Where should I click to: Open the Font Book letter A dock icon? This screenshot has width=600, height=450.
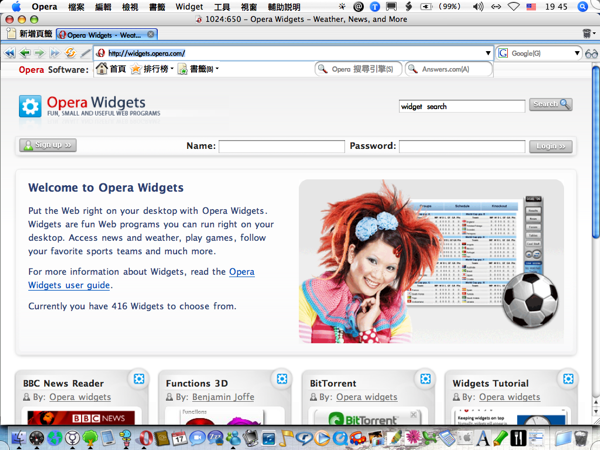click(x=483, y=438)
